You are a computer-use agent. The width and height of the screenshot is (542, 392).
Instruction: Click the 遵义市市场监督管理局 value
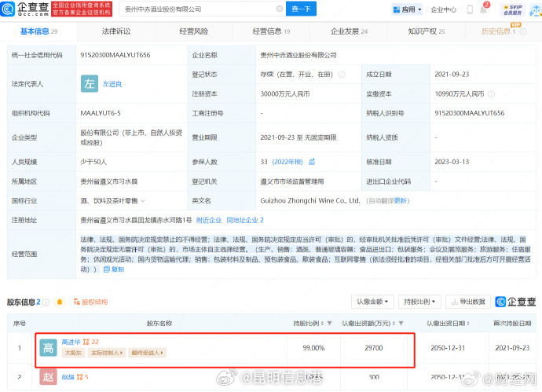[292, 181]
